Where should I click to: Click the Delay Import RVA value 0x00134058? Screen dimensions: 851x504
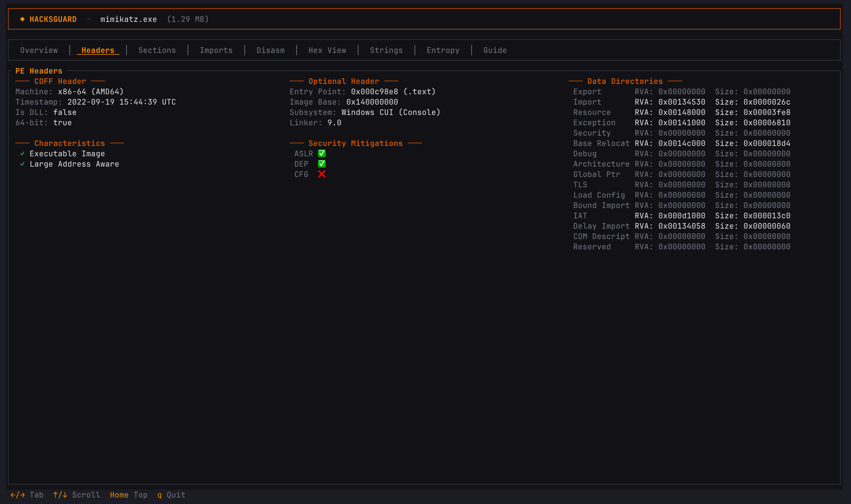[682, 226]
